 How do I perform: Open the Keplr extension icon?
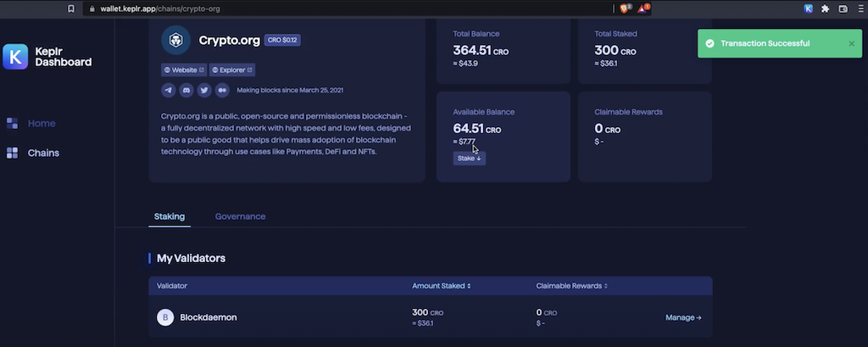point(808,8)
